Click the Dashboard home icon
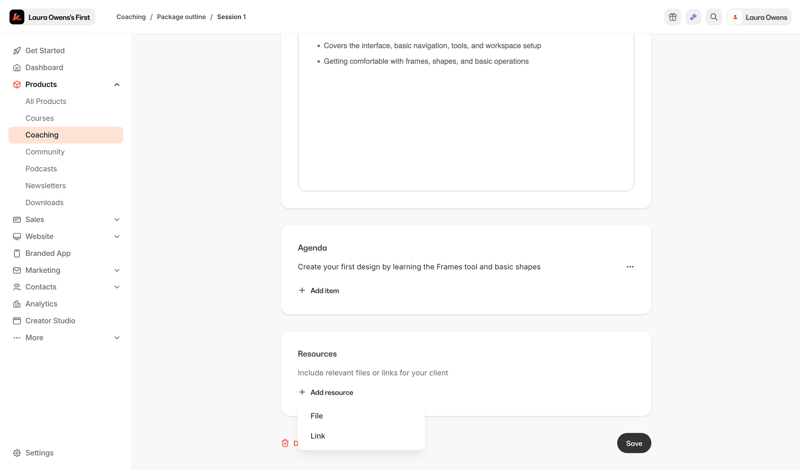This screenshot has width=800, height=470. [x=17, y=67]
